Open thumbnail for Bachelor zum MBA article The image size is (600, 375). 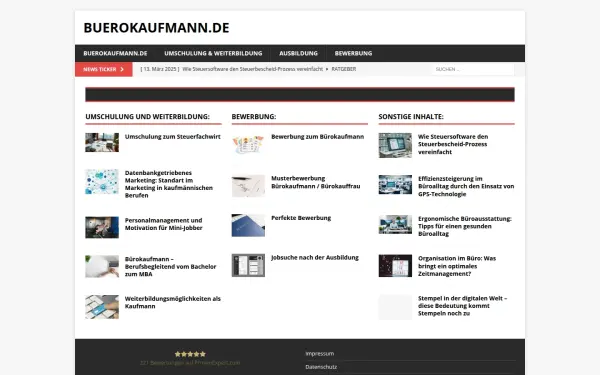[x=102, y=266]
